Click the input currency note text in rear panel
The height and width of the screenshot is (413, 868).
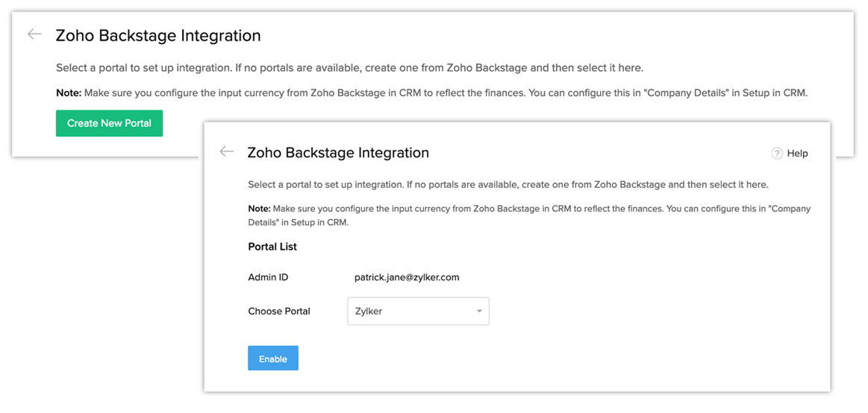(x=446, y=93)
